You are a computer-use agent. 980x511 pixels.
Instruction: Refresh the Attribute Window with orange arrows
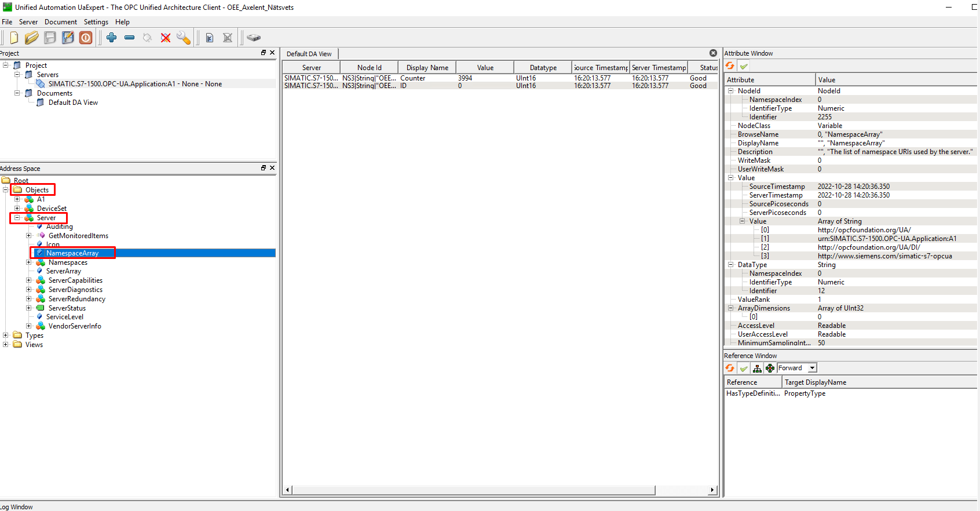click(730, 66)
